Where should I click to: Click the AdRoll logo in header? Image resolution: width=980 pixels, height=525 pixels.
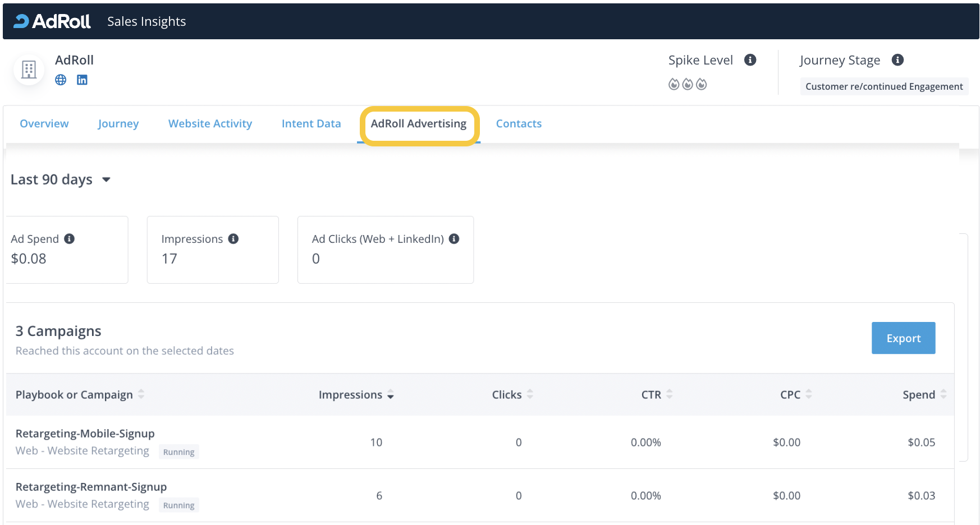tap(52, 21)
